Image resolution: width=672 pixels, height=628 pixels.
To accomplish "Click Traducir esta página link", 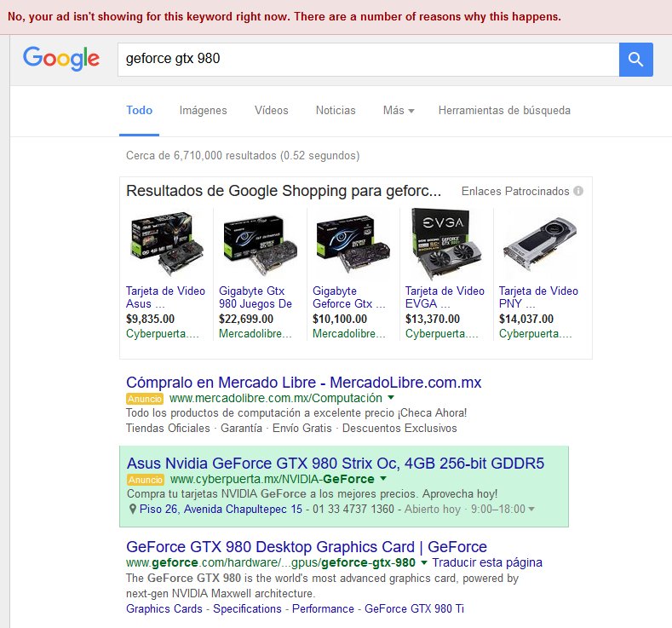I will coord(487,562).
